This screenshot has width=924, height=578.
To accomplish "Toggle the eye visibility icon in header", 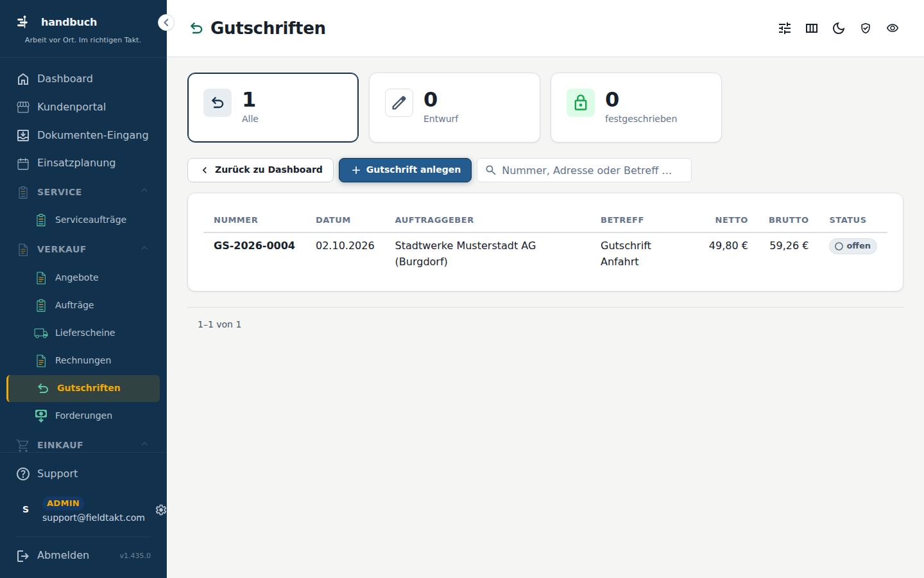I will tap(893, 28).
